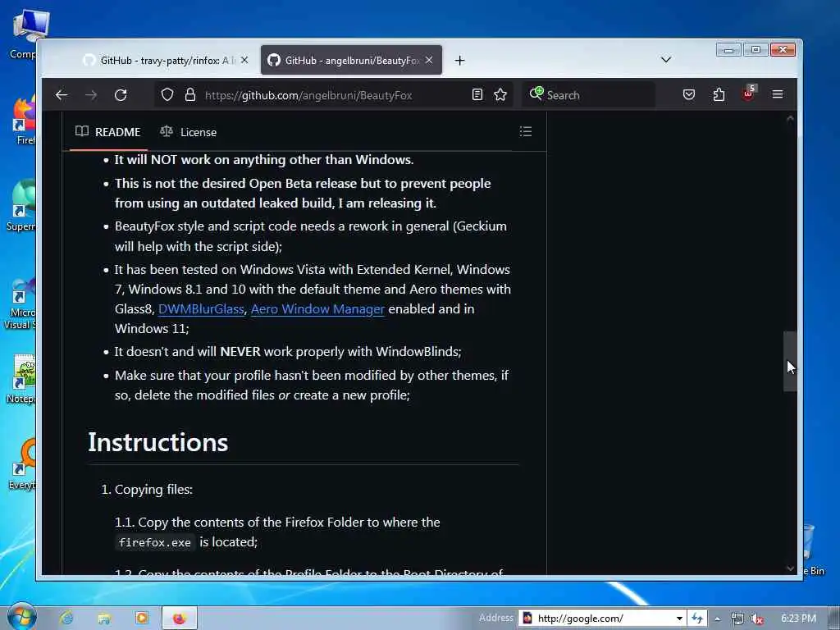
Task: Open the Microsoft Visual Studio desktop shortcut
Action: tap(21, 304)
